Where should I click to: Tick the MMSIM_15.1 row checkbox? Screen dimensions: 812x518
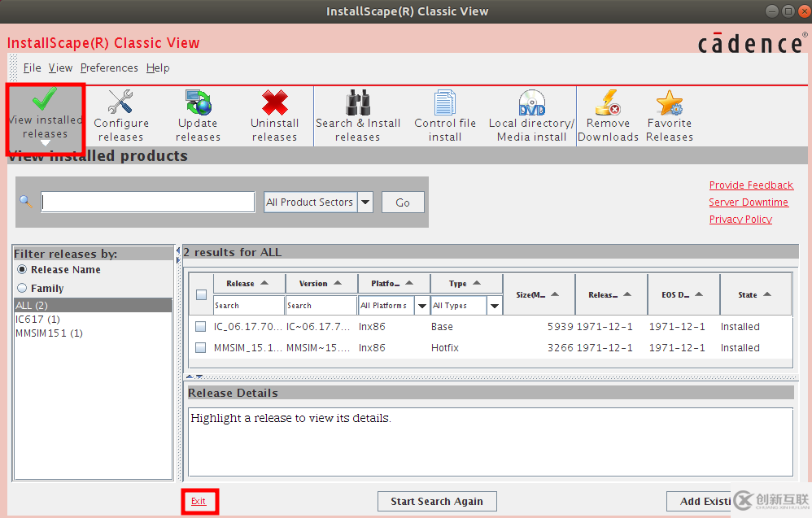point(200,348)
